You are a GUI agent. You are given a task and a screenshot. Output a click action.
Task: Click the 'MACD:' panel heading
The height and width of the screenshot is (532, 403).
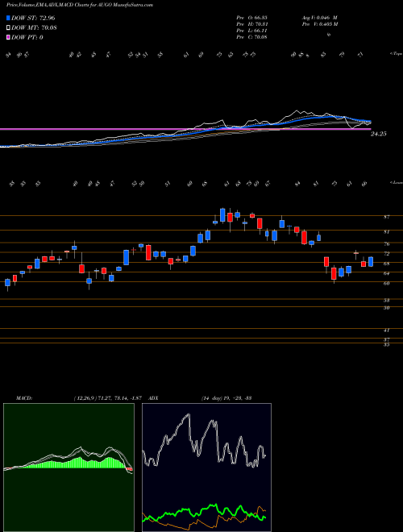pos(23,398)
